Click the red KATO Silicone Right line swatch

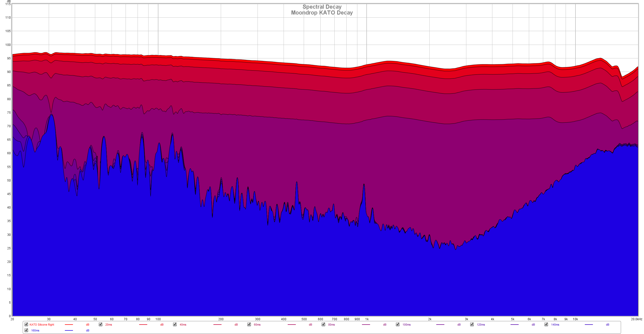(x=69, y=325)
